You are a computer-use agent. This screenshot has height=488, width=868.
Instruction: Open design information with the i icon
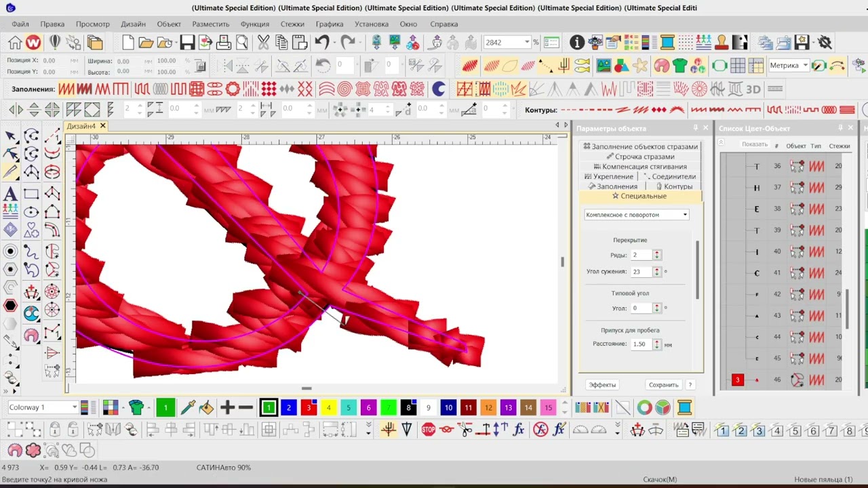(577, 43)
